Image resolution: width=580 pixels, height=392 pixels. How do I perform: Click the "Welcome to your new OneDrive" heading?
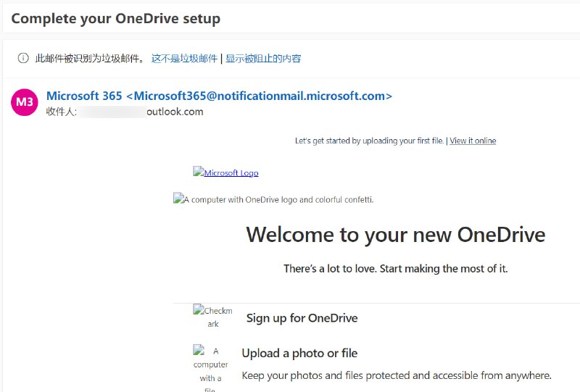[395, 235]
